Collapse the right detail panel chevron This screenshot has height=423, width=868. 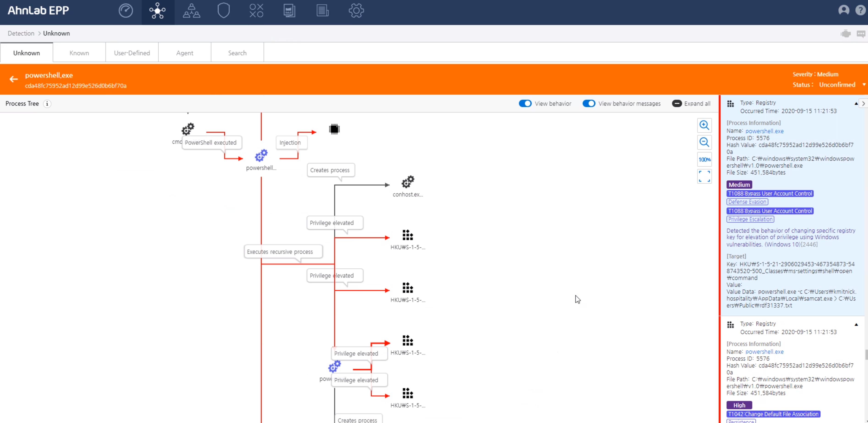(x=863, y=103)
